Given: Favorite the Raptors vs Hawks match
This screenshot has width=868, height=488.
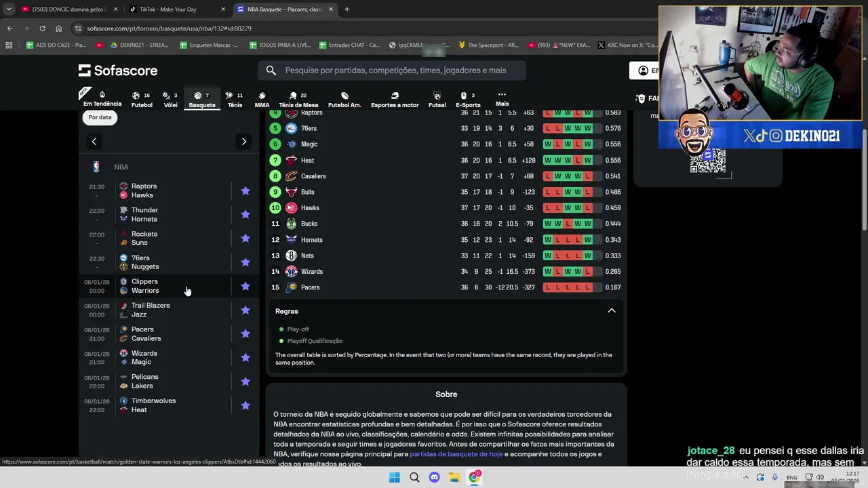Looking at the screenshot, I should click(x=245, y=191).
